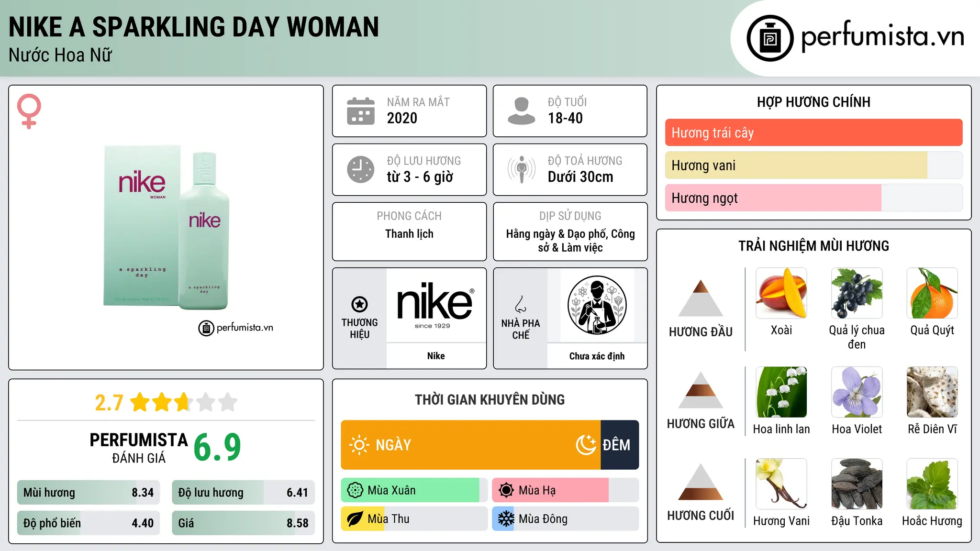This screenshot has width=980, height=551.
Task: Click the sun icon for Mùa Hạ
Action: coord(506,490)
